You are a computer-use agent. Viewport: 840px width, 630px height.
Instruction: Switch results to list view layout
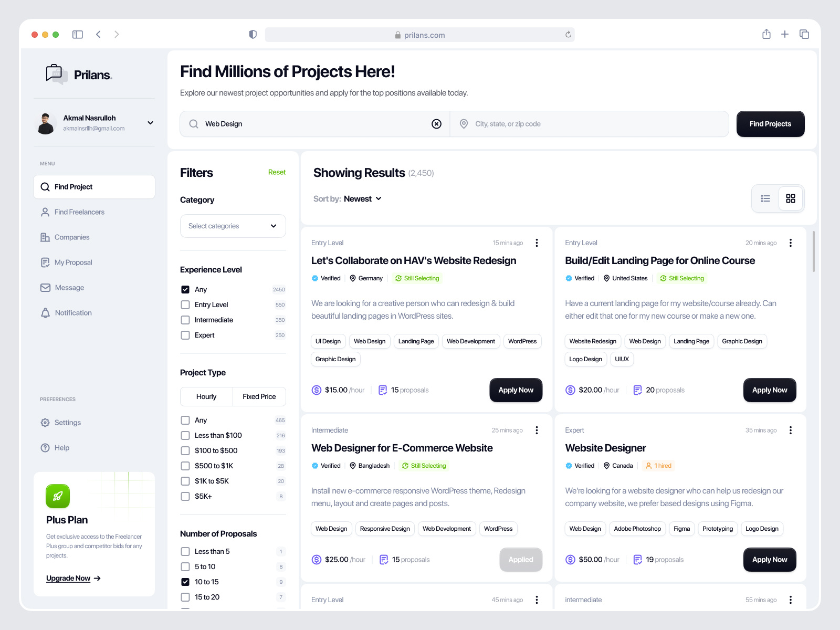pyautogui.click(x=765, y=198)
